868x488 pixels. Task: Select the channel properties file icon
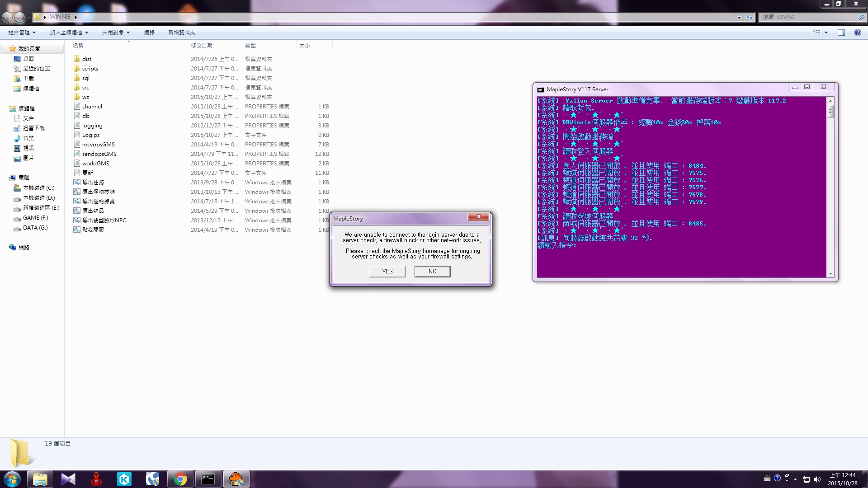coord(77,107)
